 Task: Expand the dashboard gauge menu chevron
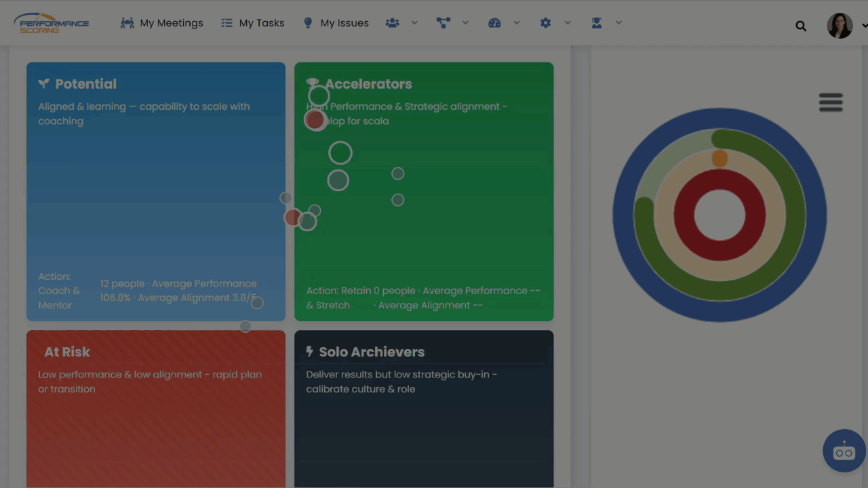click(517, 23)
